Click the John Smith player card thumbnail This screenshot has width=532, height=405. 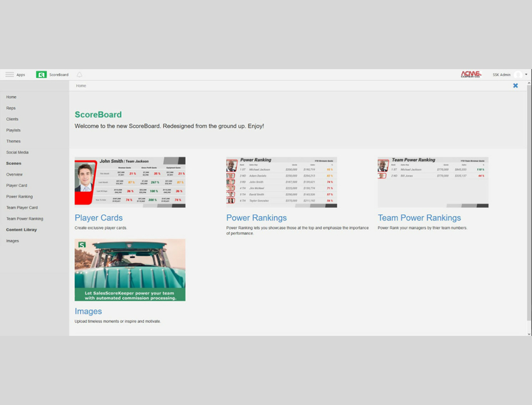click(130, 182)
